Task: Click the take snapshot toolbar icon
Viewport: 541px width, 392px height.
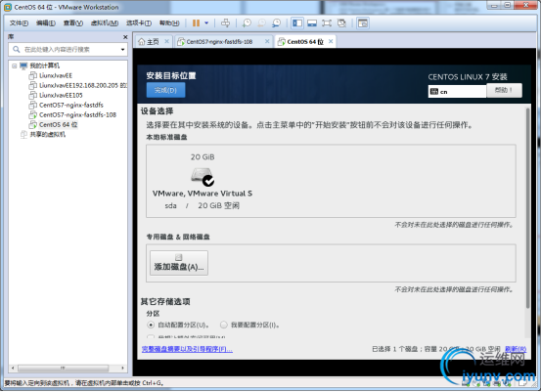Action: tap(247, 23)
